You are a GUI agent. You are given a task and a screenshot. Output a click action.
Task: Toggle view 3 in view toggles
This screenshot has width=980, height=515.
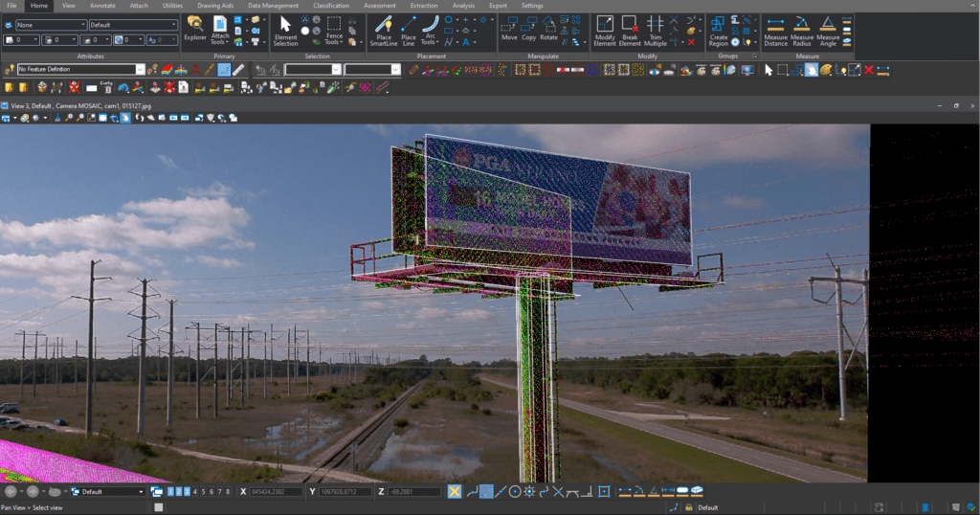click(187, 492)
